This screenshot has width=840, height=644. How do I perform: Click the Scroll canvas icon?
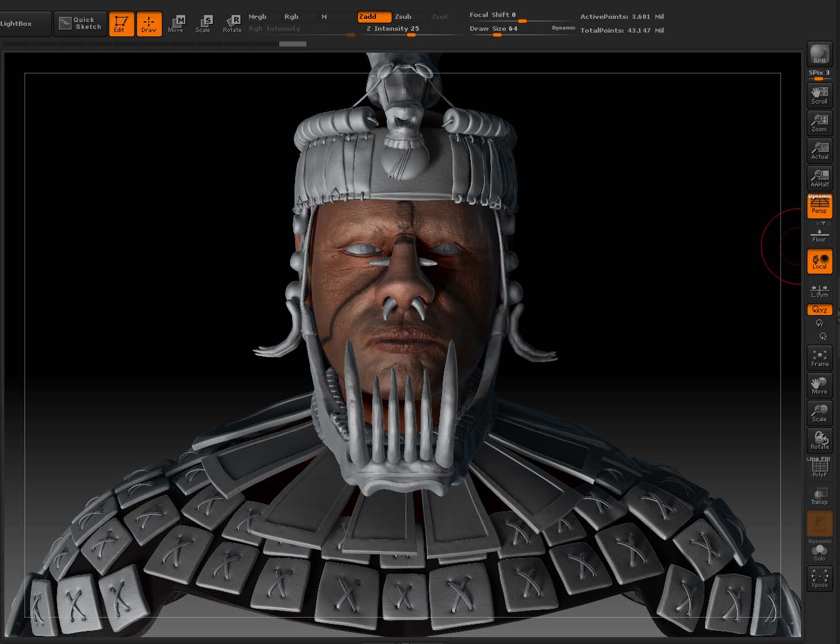(x=819, y=95)
